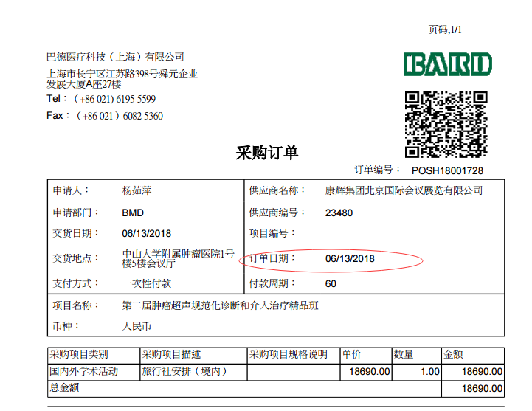The width and height of the screenshot is (532, 411).
Task: Click the page number 1/1 text
Action: tap(445, 30)
